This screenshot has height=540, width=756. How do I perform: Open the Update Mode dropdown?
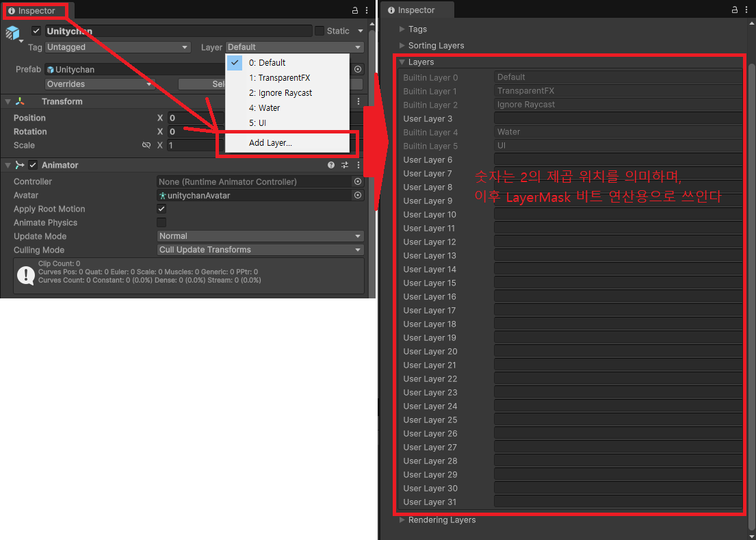pos(261,236)
